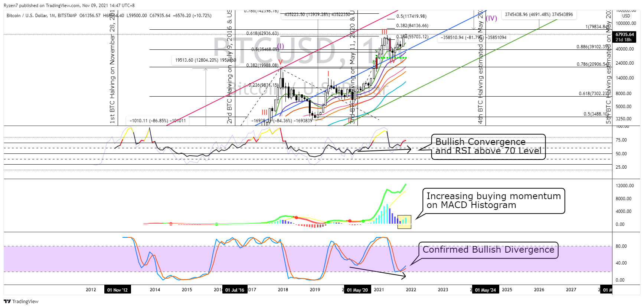Click Fibonacci label 0.5(117419.98)

point(411,16)
